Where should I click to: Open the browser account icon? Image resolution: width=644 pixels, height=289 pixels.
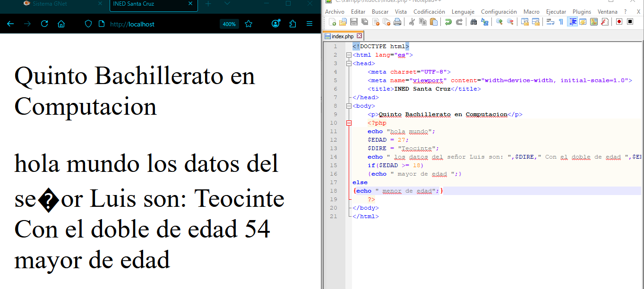point(276,24)
